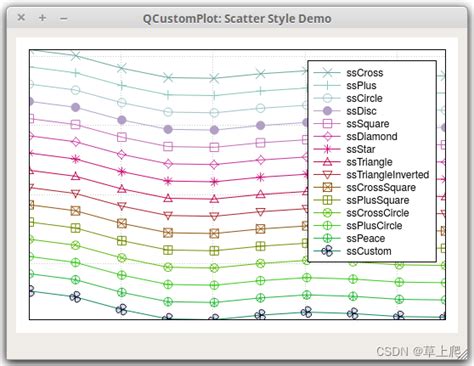Click the "ssPlusSquare" legend label
The height and width of the screenshot is (366, 474).
pyautogui.click(x=378, y=200)
